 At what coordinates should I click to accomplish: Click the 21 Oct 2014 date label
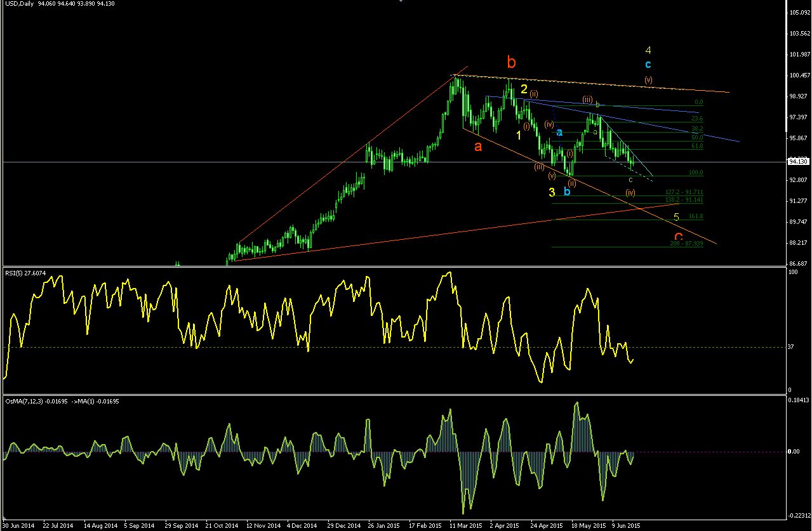pyautogui.click(x=222, y=526)
